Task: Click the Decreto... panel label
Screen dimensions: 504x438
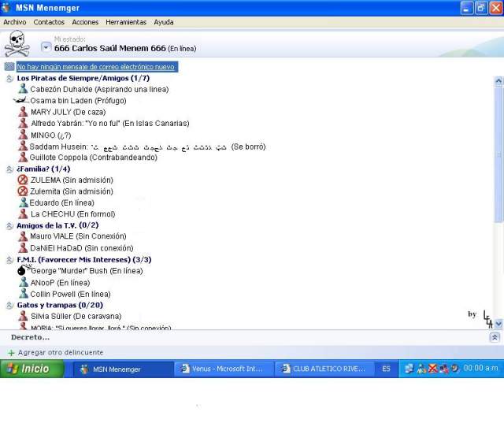Action: [x=30, y=337]
